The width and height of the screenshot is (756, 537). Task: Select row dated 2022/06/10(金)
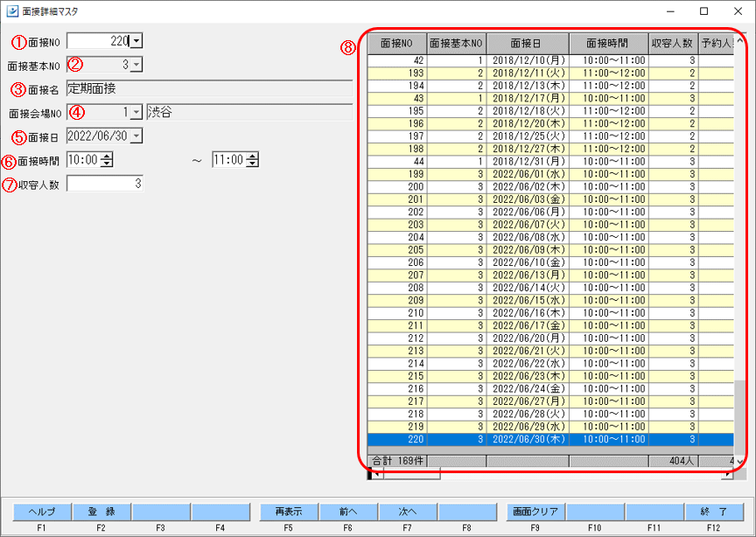point(550,262)
